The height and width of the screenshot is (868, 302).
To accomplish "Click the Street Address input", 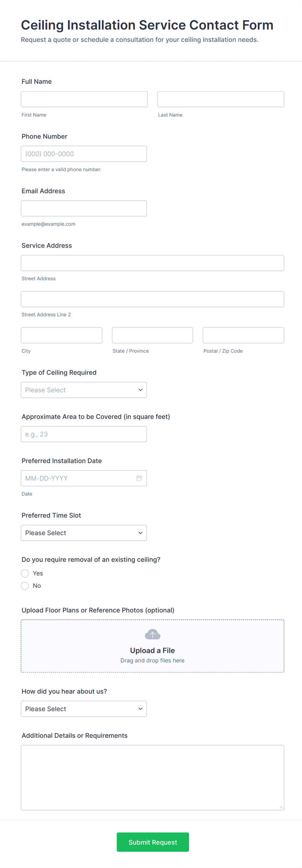I will [x=152, y=263].
